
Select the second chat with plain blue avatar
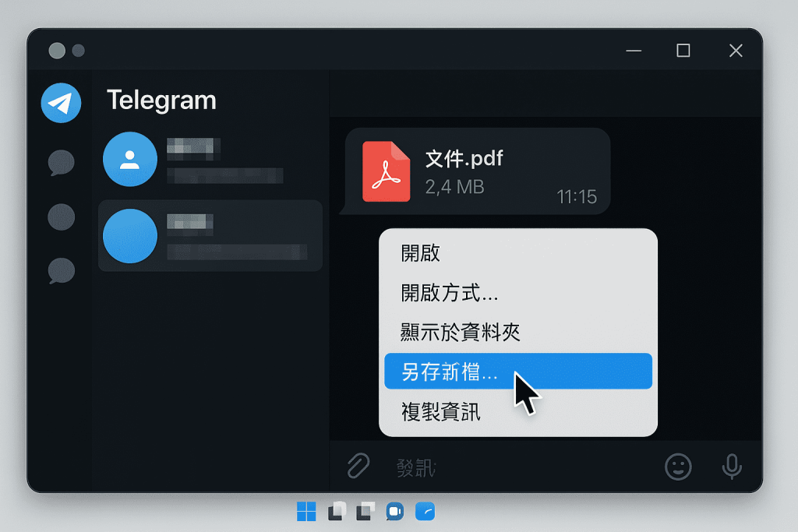click(x=209, y=235)
